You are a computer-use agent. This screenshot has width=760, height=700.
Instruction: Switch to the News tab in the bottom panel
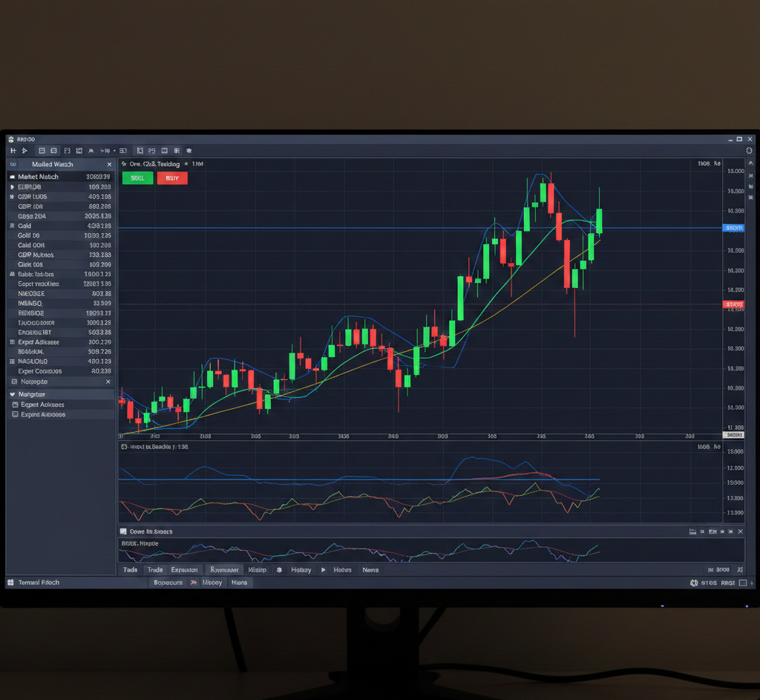370,570
